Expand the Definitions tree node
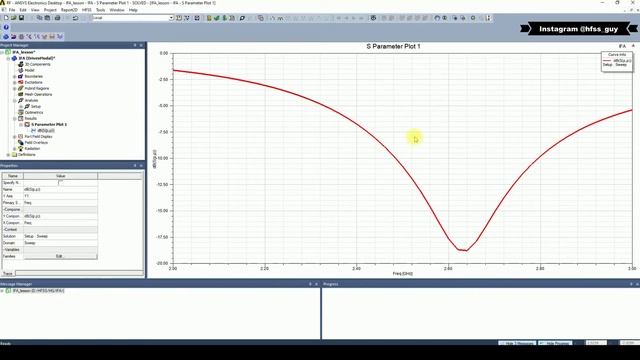 click(x=8, y=155)
